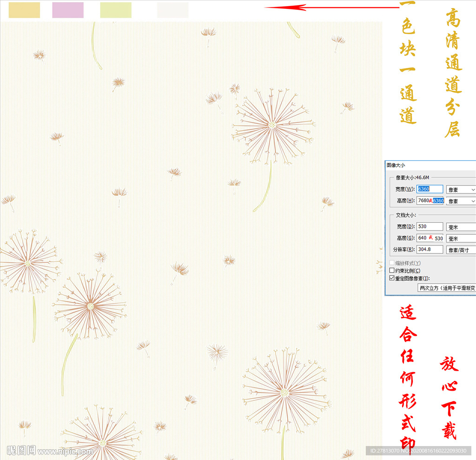The image size is (476, 460).
Task: Open the 两次立方 resampling method dropdown
Action: pos(447,288)
